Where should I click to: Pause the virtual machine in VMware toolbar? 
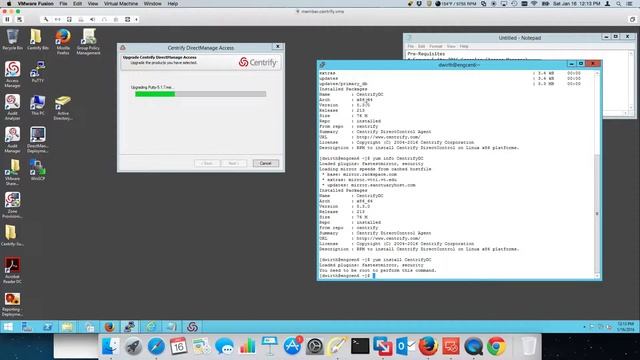[x=7, y=19]
